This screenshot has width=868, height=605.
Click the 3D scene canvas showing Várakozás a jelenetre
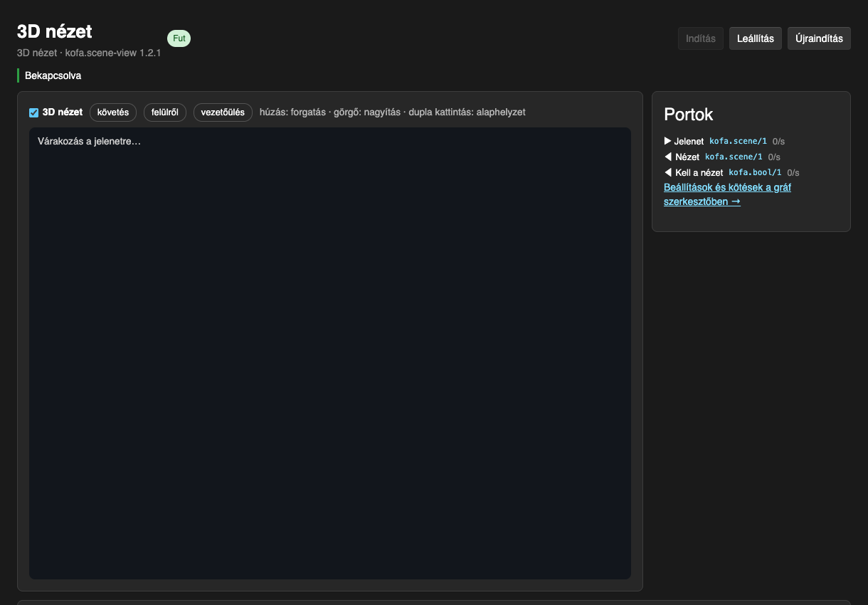click(x=330, y=353)
